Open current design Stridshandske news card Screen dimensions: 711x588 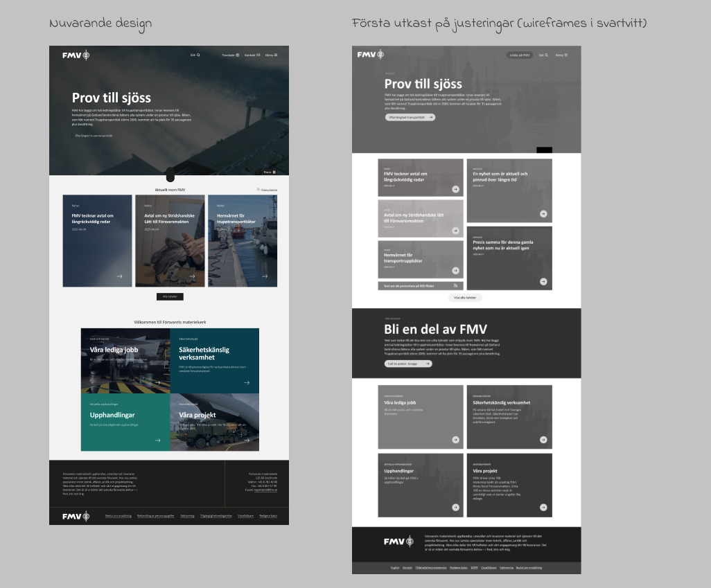tap(170, 241)
